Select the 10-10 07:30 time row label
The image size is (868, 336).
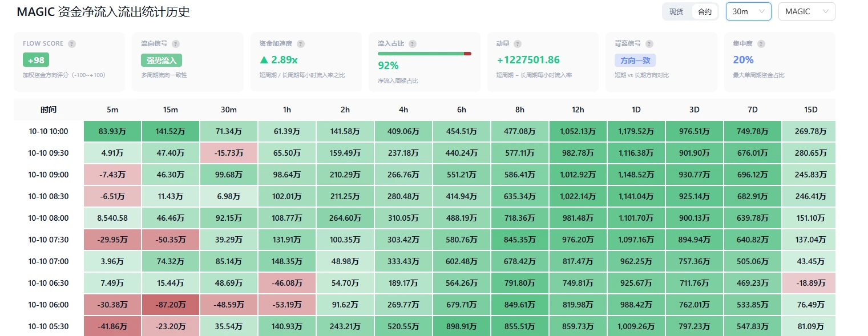[49, 240]
